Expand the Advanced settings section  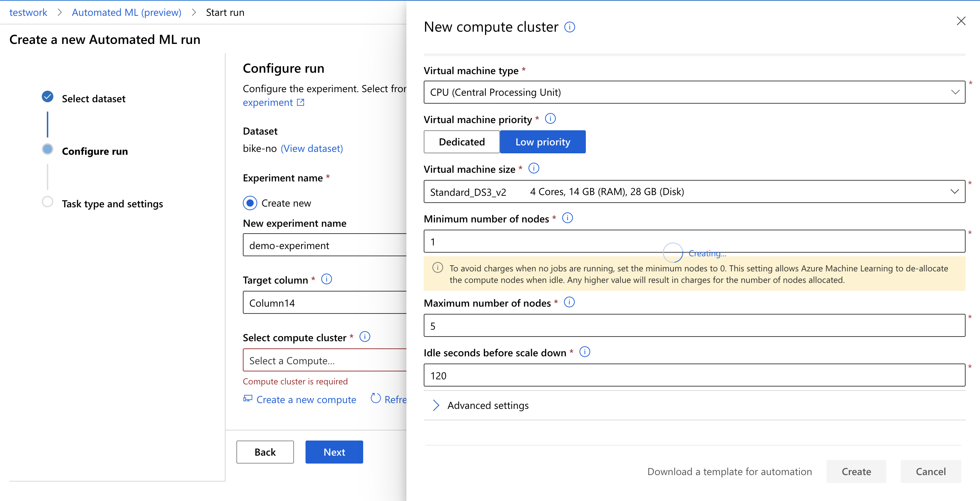[487, 405]
